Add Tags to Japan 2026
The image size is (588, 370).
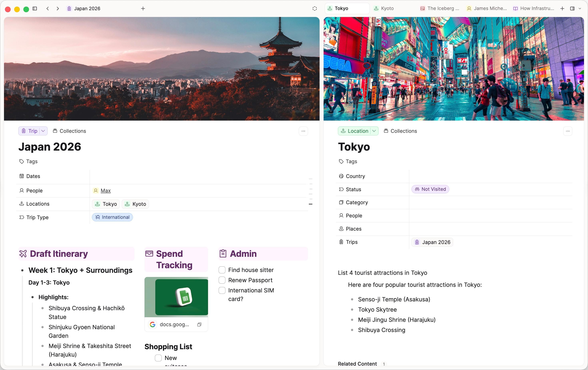[28, 161]
